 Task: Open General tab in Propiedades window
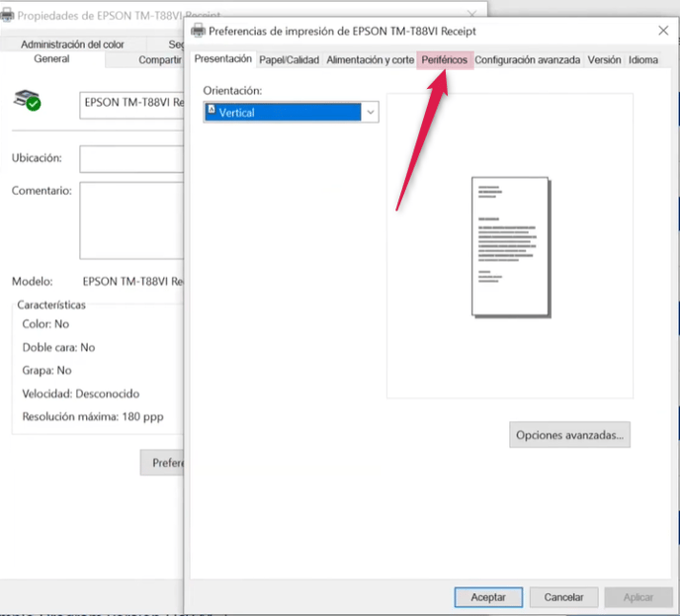[51, 58]
